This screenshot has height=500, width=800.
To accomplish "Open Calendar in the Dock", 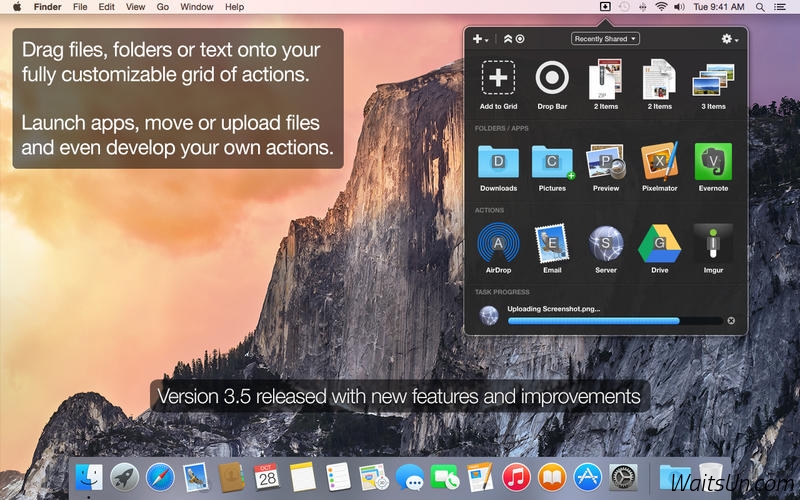I will coord(267,477).
